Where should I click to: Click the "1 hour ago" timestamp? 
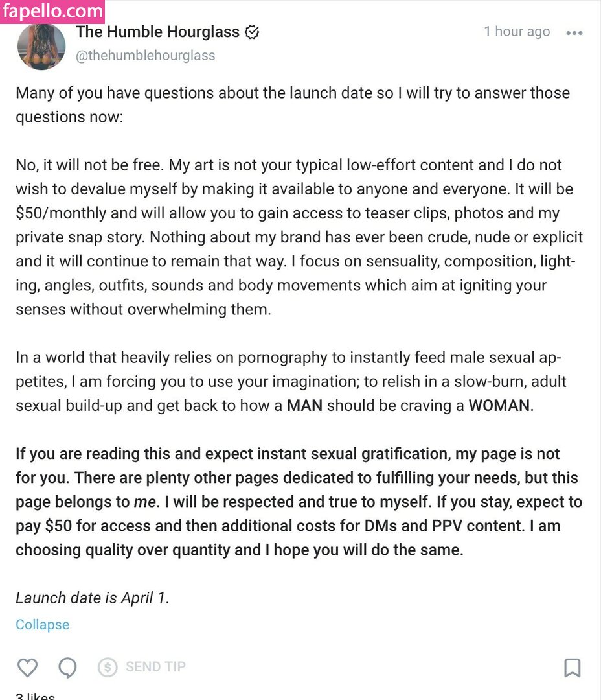coord(517,32)
